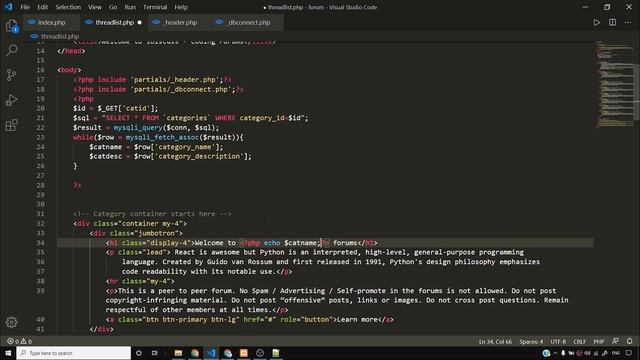The height and width of the screenshot is (360, 640).
Task: Open the View menu
Action: click(95, 7)
